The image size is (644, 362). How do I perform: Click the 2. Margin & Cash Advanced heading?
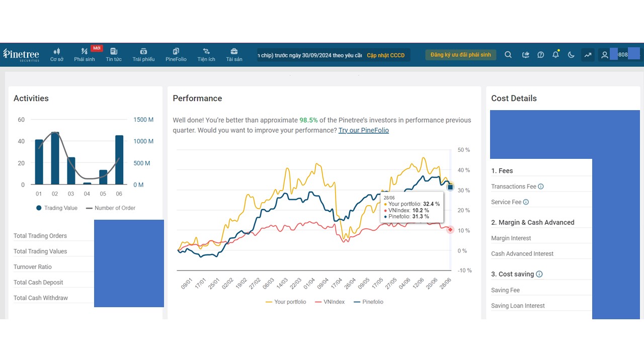tap(533, 222)
